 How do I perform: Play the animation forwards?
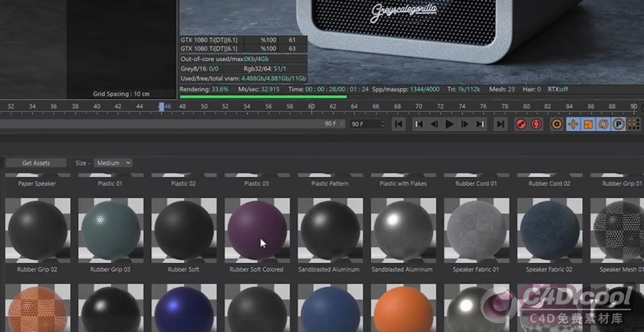click(x=450, y=124)
